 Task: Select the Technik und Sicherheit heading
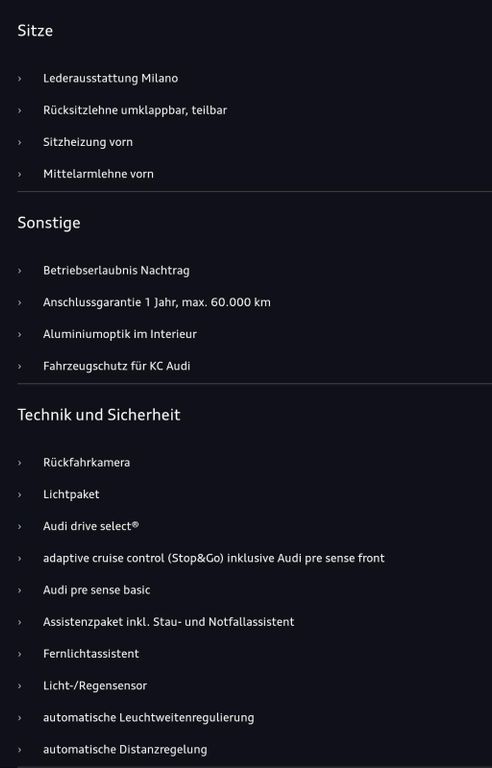tap(99, 415)
